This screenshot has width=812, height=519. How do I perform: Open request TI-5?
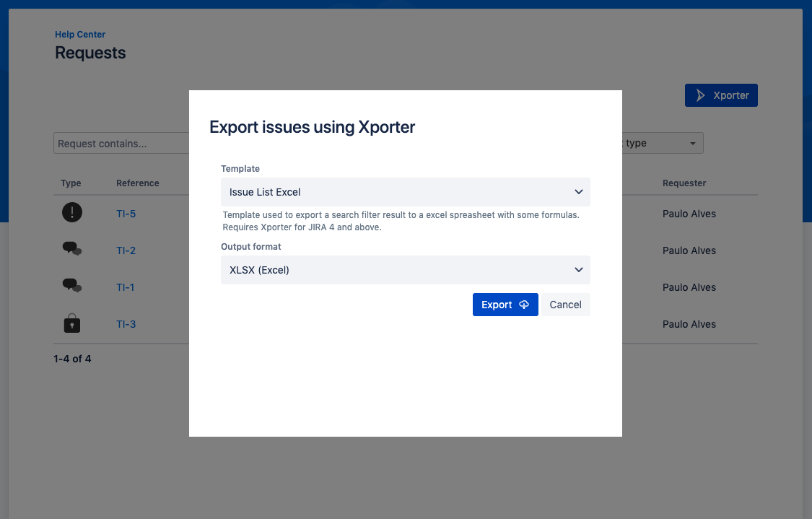click(x=126, y=214)
